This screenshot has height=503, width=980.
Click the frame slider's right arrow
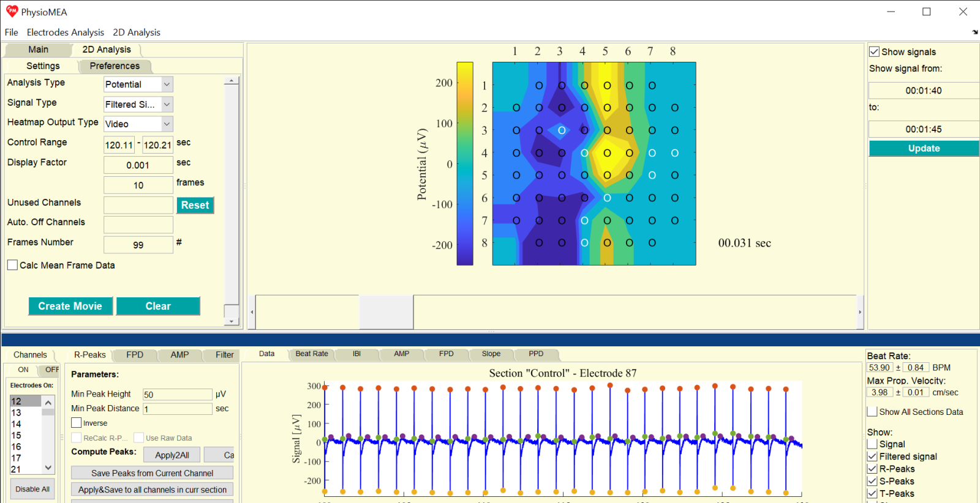click(859, 312)
